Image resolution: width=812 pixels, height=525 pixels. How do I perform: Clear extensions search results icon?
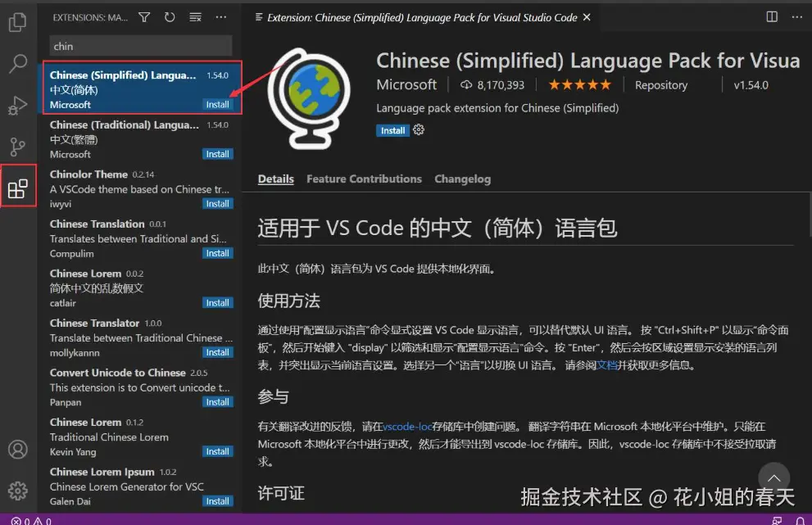[195, 17]
